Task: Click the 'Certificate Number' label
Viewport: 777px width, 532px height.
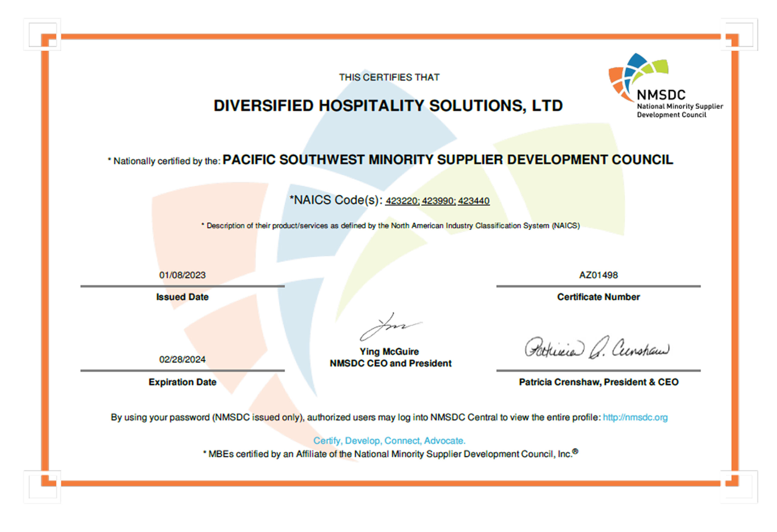Action: 599,297
